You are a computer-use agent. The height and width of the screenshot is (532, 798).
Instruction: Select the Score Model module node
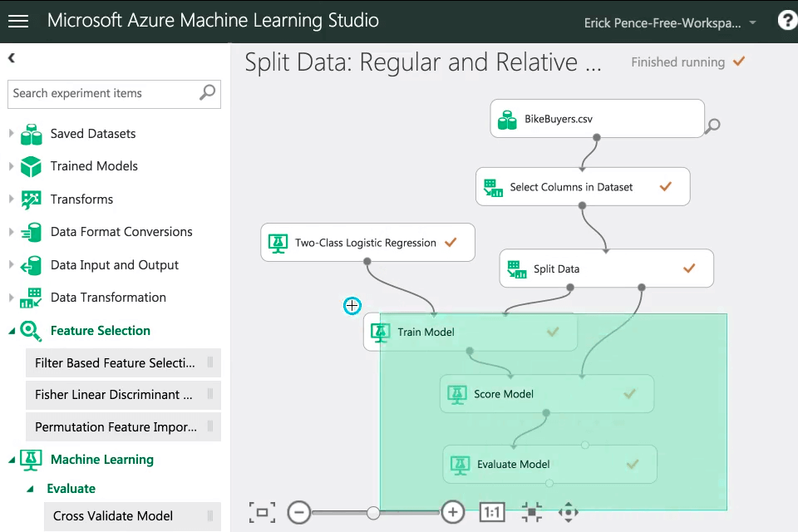pos(547,393)
